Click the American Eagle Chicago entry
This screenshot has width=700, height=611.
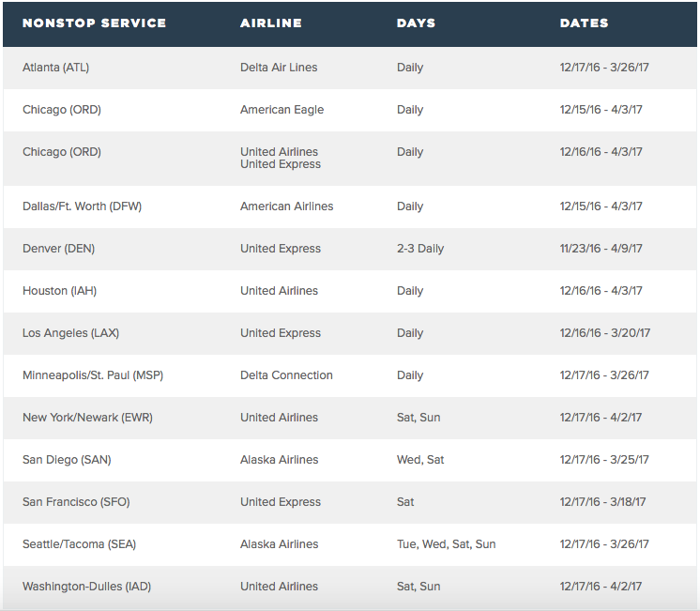[x=282, y=110]
